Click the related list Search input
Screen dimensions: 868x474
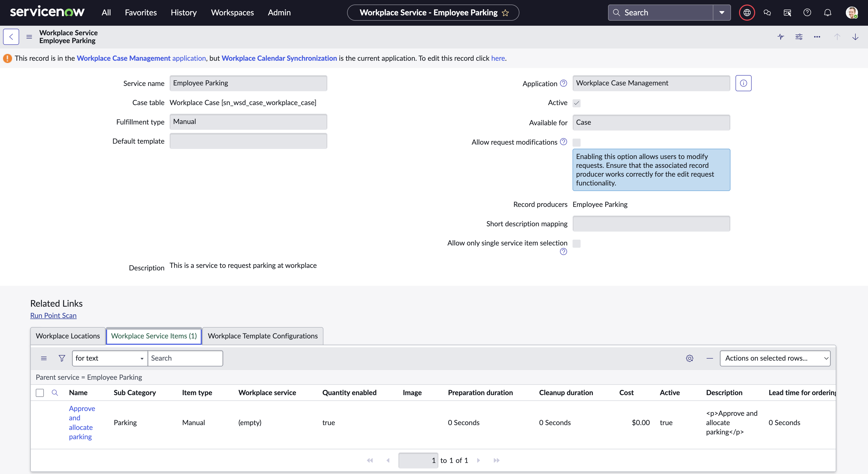[x=185, y=358]
